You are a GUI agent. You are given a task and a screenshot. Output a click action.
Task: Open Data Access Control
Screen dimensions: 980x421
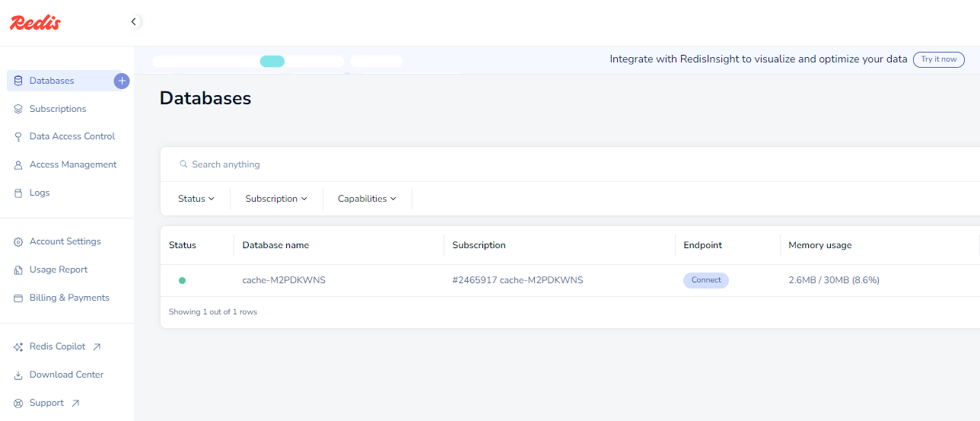click(72, 136)
